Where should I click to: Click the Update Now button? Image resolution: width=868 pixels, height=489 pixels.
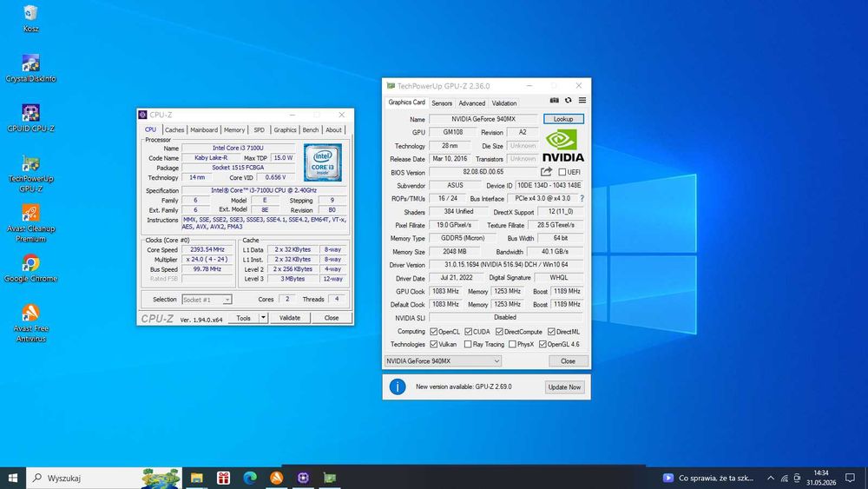[x=564, y=387]
